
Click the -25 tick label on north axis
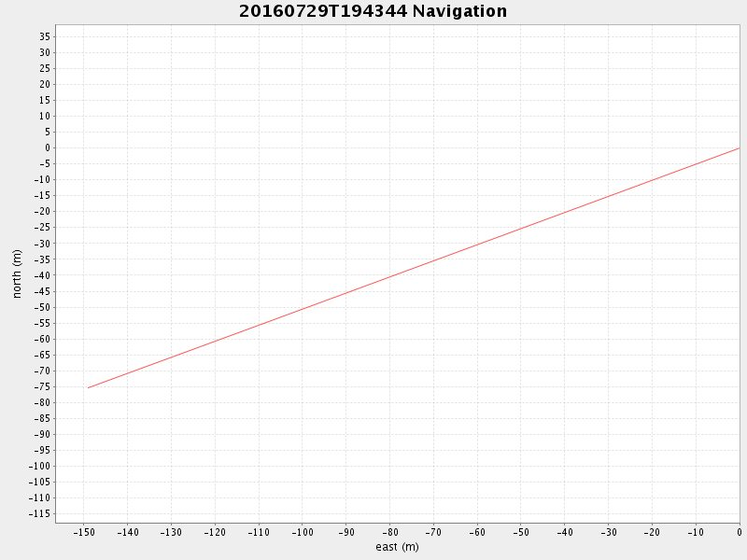tap(42, 227)
